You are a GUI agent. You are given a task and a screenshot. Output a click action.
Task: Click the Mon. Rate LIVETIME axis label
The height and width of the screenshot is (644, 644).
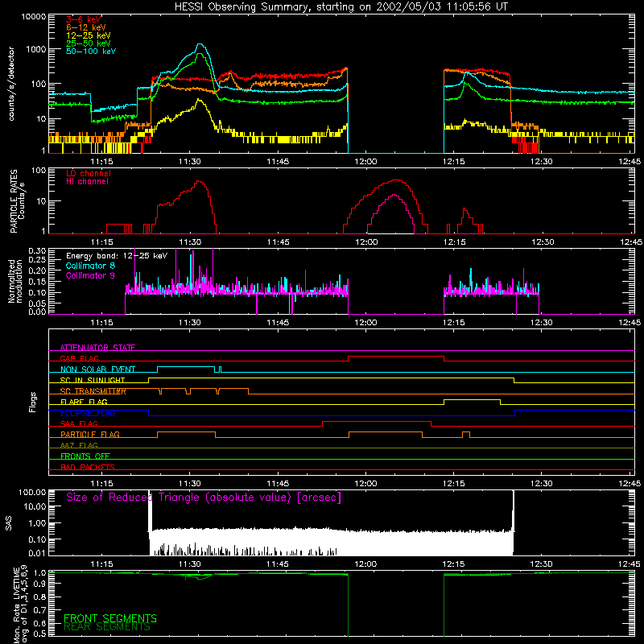tap(21, 604)
